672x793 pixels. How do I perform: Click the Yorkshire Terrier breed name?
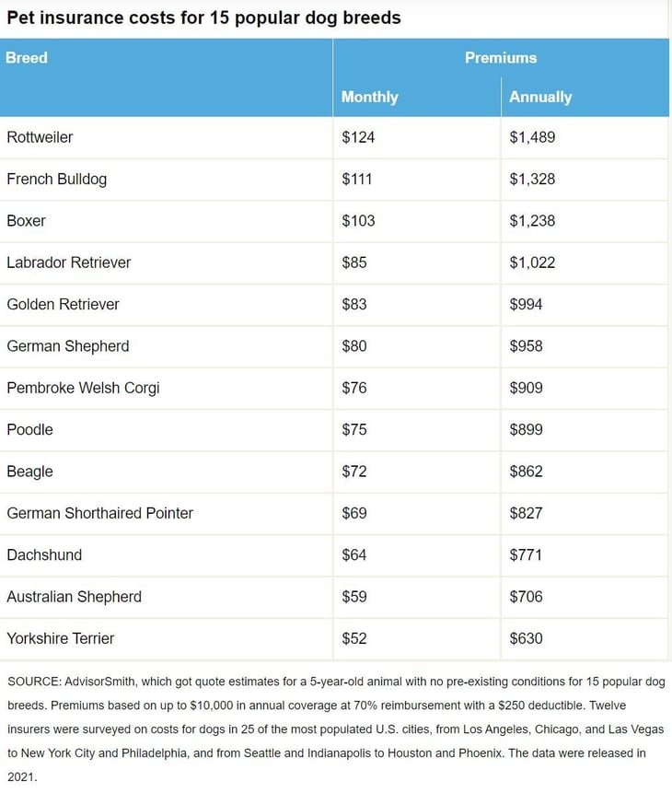coord(61,638)
